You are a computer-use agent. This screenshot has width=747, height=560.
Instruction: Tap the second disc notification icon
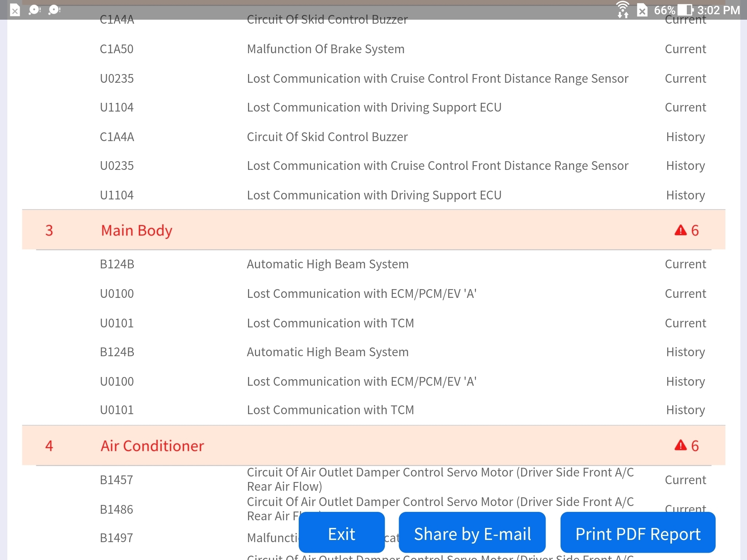(x=35, y=10)
